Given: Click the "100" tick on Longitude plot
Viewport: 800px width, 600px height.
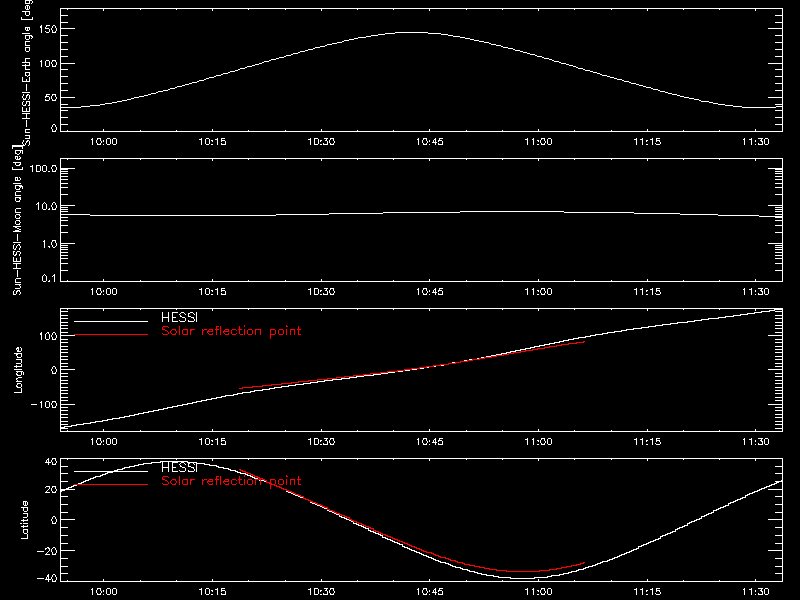Looking at the screenshot, I should pos(48,336).
